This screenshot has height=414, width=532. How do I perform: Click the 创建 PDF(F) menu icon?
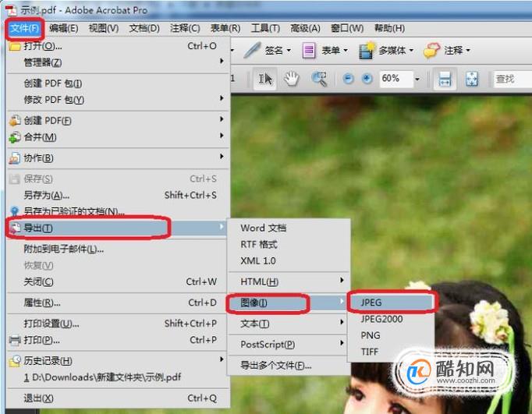[15, 121]
